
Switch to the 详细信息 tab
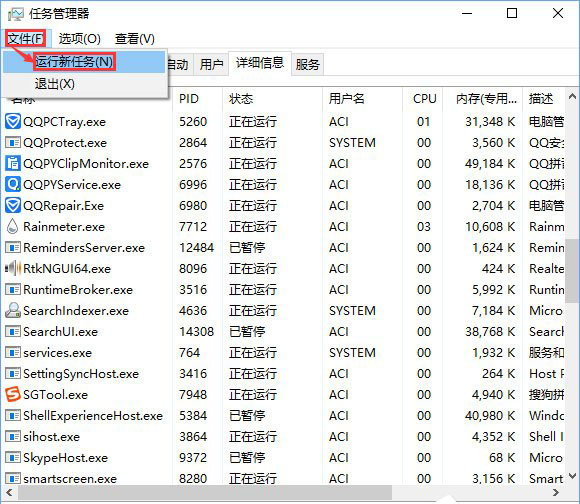coord(260,63)
